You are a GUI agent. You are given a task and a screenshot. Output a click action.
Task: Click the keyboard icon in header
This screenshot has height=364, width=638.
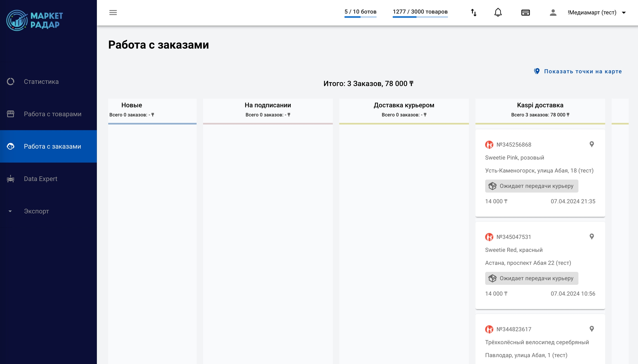coord(525,13)
